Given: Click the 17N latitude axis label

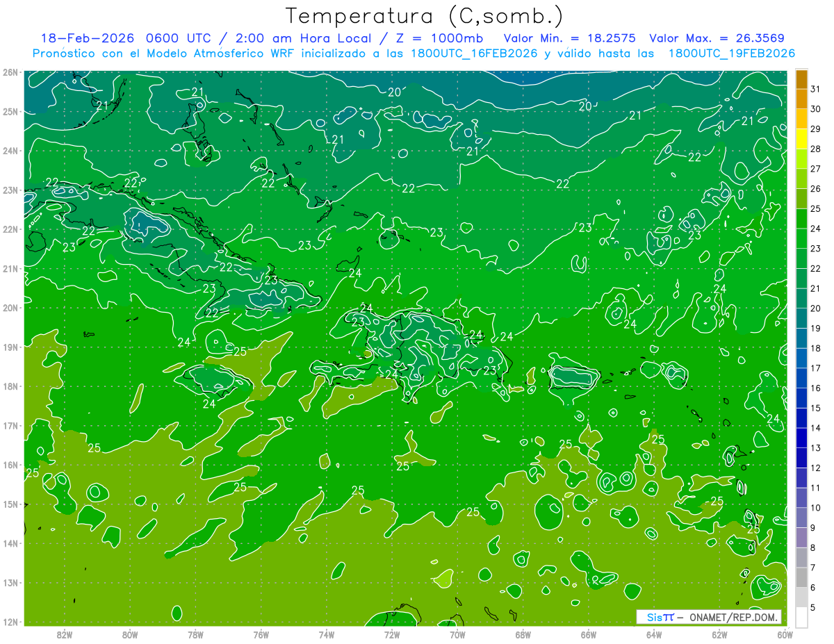Looking at the screenshot, I should pyautogui.click(x=10, y=425).
